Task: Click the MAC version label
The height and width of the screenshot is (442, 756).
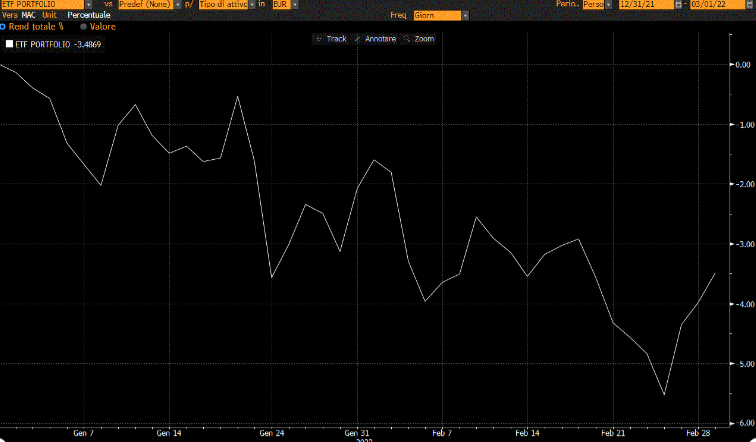Action: coord(30,16)
